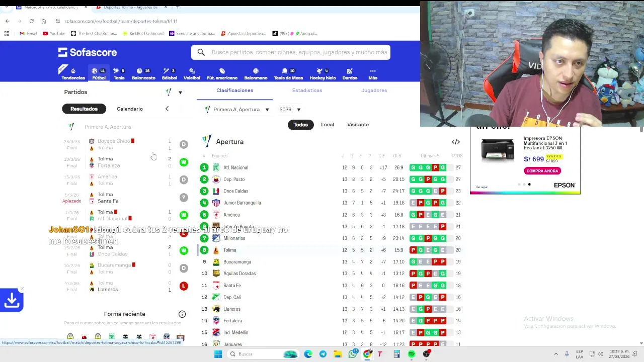This screenshot has width=644, height=362.
Task: Click the Sofascore search field
Action: [291, 52]
